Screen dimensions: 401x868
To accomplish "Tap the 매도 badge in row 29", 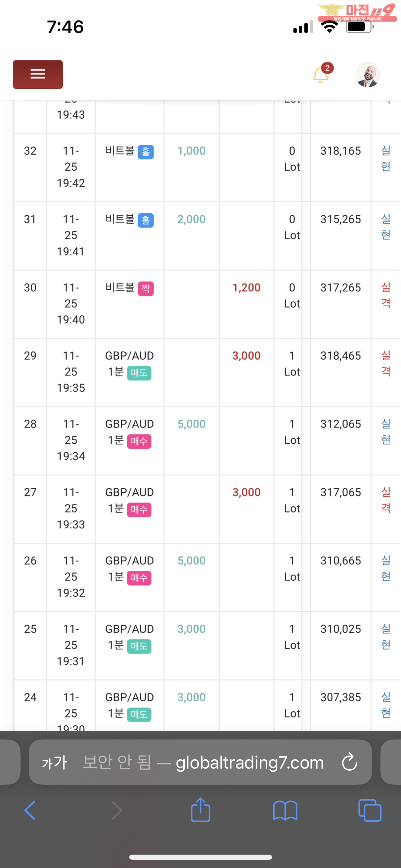I will pyautogui.click(x=139, y=373).
